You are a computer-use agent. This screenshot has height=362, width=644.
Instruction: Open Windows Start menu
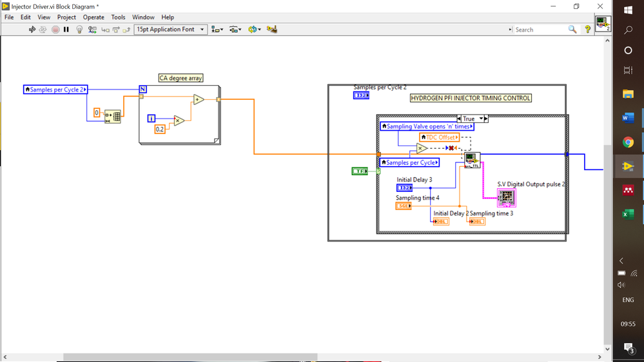pyautogui.click(x=628, y=10)
